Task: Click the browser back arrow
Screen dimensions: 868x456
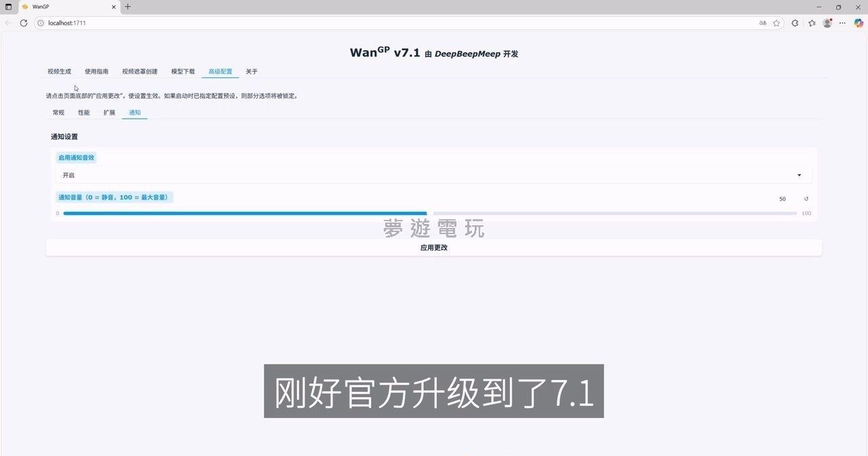Action: point(8,23)
